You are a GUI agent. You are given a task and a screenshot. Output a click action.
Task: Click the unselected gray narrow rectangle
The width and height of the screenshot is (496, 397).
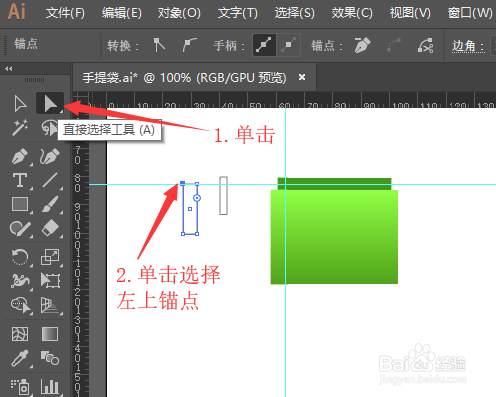pos(223,196)
